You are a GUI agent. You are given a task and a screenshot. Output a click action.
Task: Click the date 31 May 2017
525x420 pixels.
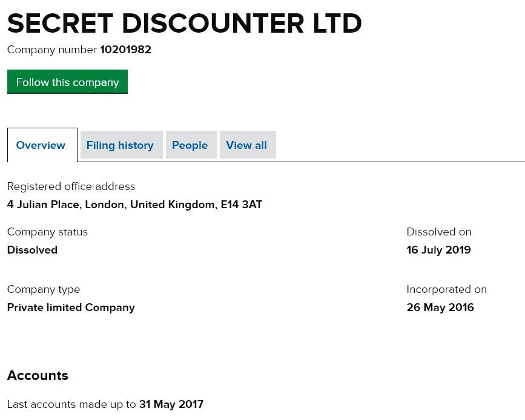coord(171,404)
